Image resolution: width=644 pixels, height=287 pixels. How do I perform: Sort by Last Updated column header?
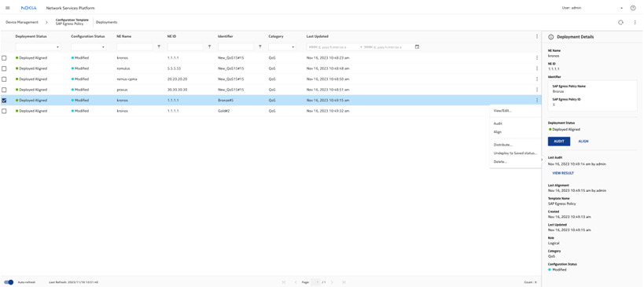(x=318, y=36)
